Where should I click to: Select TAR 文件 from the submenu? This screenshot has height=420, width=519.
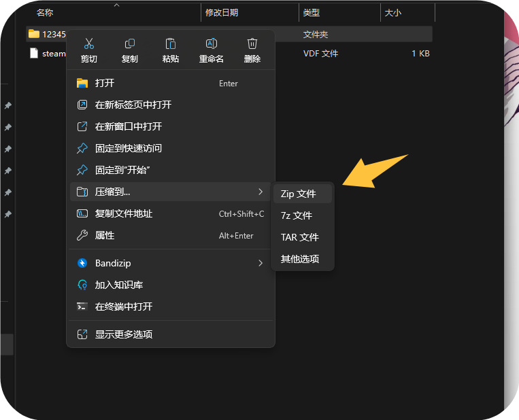pos(300,237)
